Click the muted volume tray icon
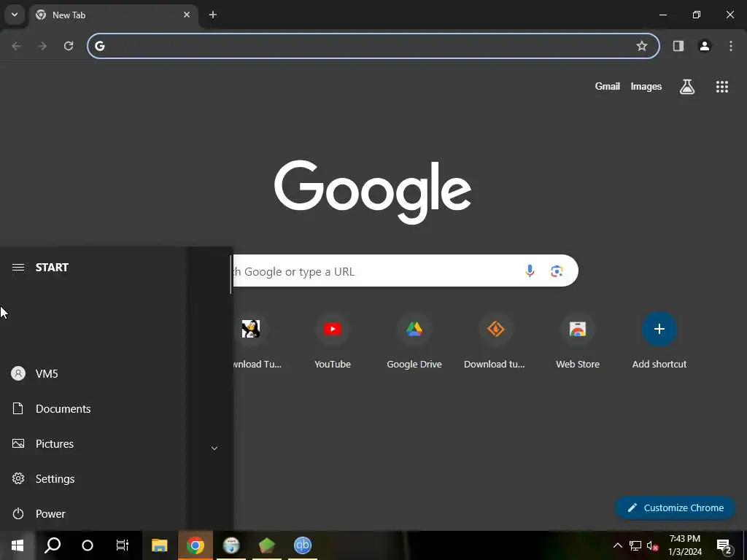747x560 pixels. (653, 545)
